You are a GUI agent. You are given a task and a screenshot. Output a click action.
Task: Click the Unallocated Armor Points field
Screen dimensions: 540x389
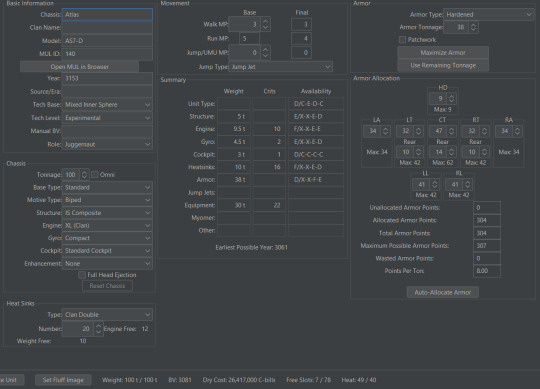point(487,208)
